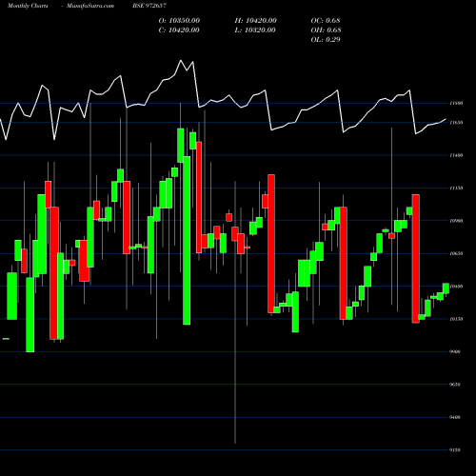Click the low value L: 10320.00
This screenshot has height=476, width=476.
[255, 30]
